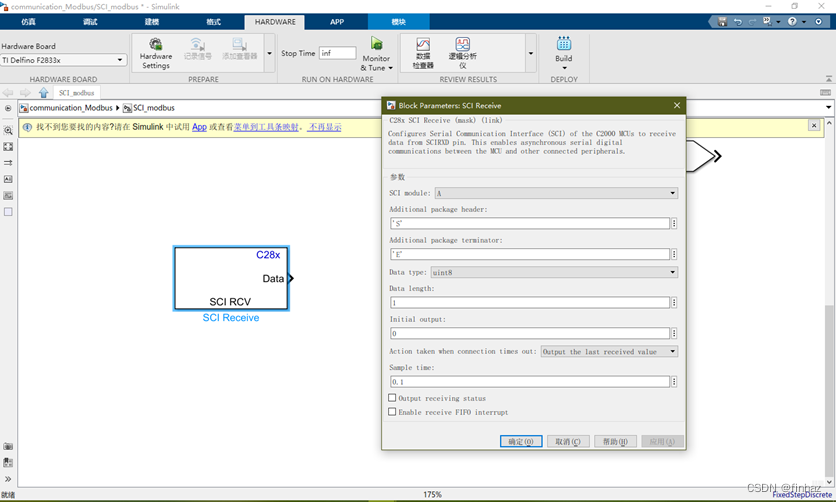The width and height of the screenshot is (836, 502).
Task: Go forward in model navigation
Action: (x=25, y=92)
